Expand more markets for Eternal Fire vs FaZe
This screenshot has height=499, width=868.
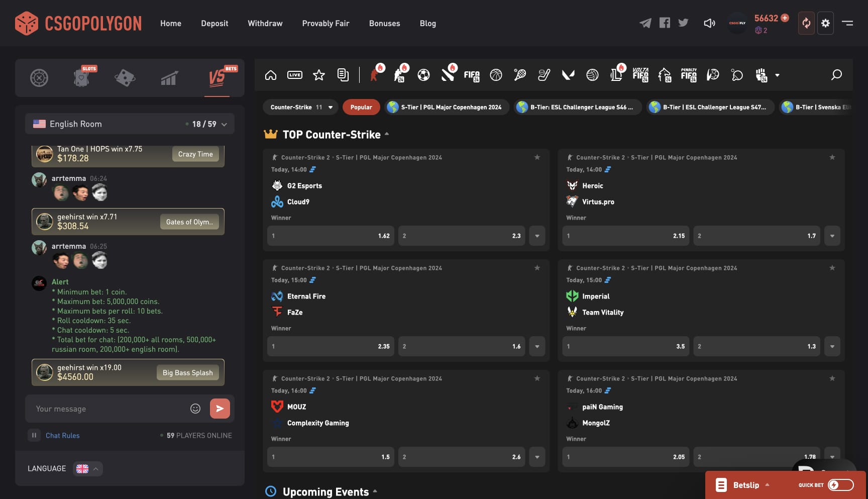click(x=537, y=346)
